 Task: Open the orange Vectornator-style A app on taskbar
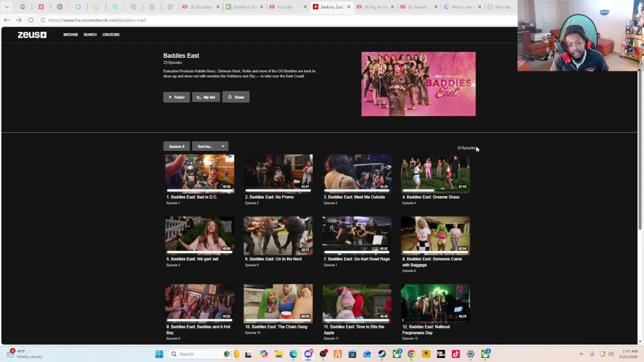coord(338,354)
